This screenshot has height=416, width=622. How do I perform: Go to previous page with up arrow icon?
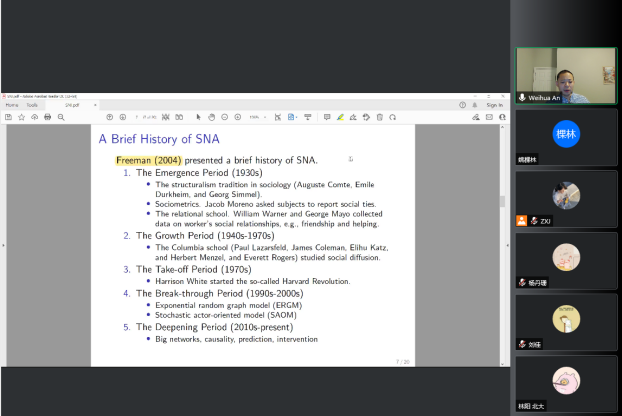click(x=109, y=117)
